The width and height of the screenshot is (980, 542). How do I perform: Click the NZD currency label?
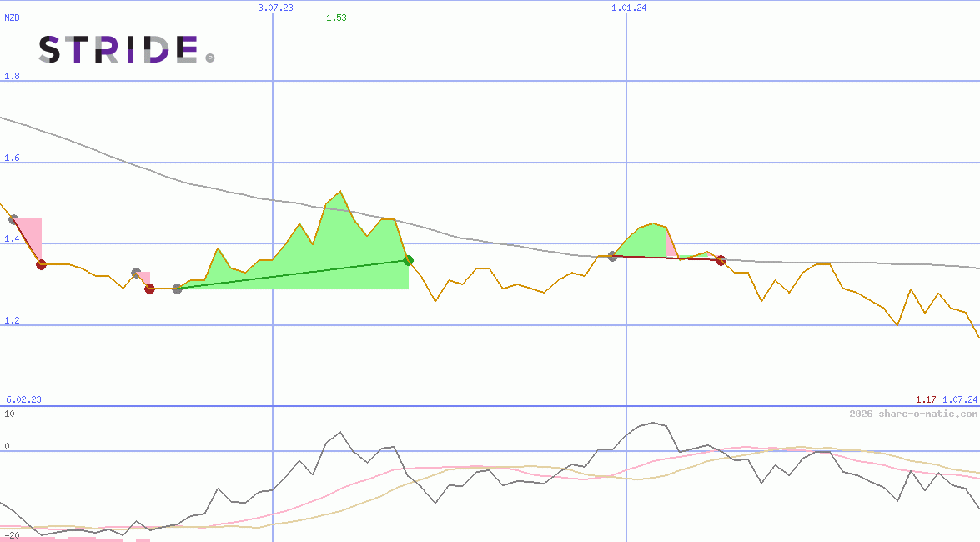(12, 18)
